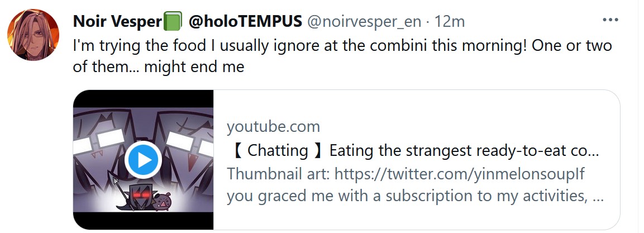Click the tweet text "of them... might end me"
The image size is (644, 233).
(159, 67)
